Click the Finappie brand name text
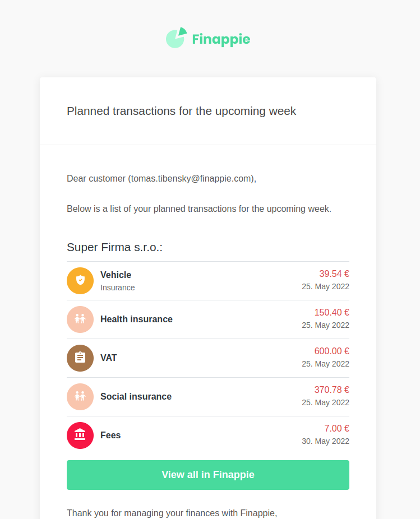420x519 pixels. [x=221, y=39]
